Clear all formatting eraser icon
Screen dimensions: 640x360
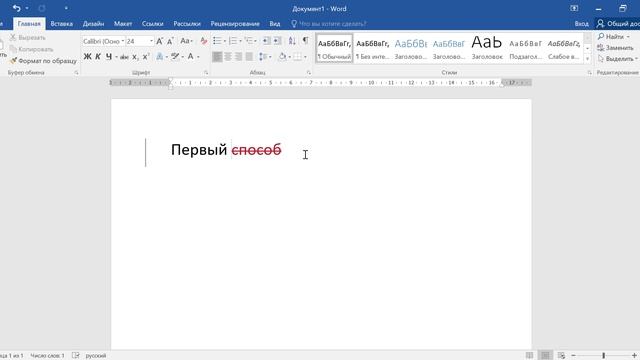tap(203, 41)
